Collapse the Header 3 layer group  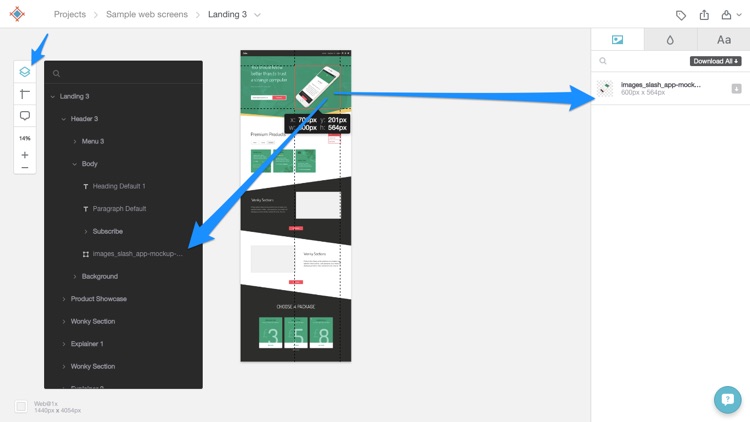click(x=64, y=119)
